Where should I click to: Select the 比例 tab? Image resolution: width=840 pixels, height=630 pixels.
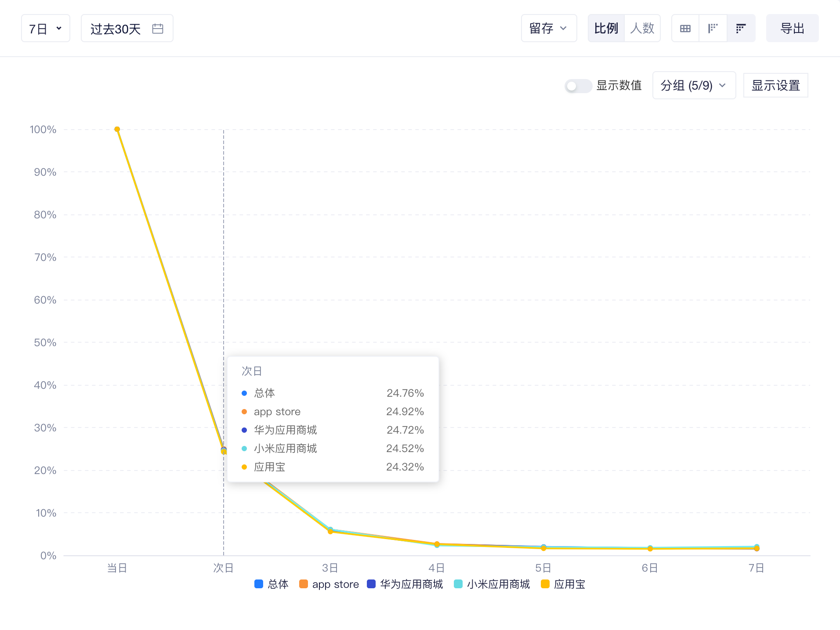point(606,29)
